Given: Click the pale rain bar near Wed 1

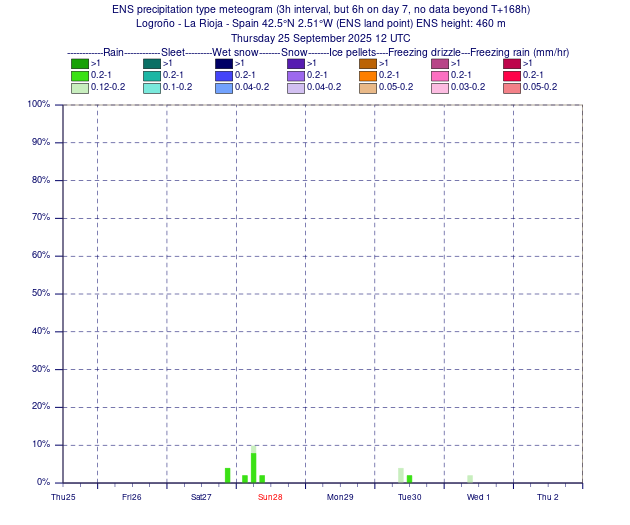Looking at the screenshot, I should (470, 479).
